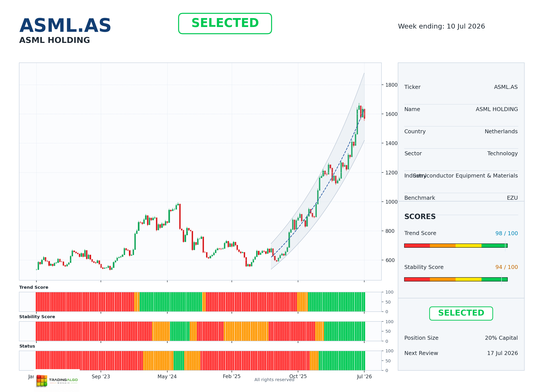The width and height of the screenshot is (549, 392).
Task: Click the SELECTED badge at the top
Action: point(225,24)
